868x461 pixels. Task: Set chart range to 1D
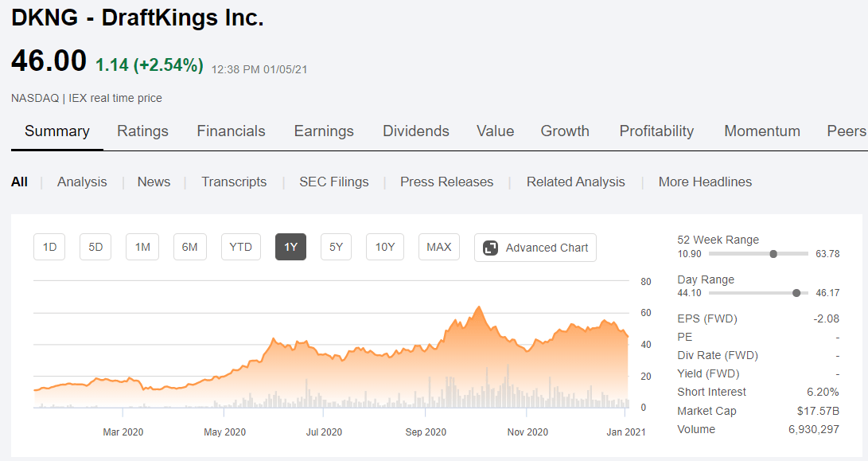pyautogui.click(x=49, y=247)
